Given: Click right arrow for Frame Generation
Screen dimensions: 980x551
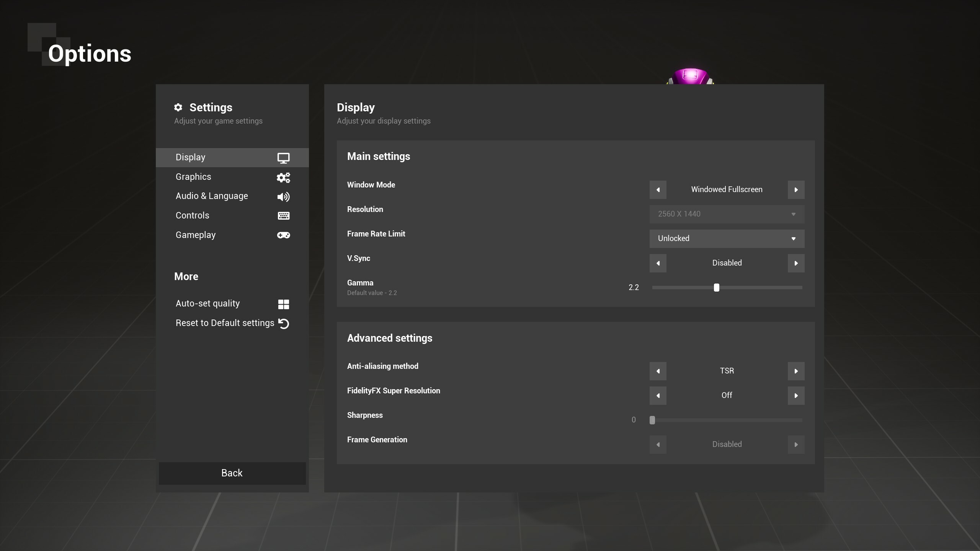Looking at the screenshot, I should point(796,445).
